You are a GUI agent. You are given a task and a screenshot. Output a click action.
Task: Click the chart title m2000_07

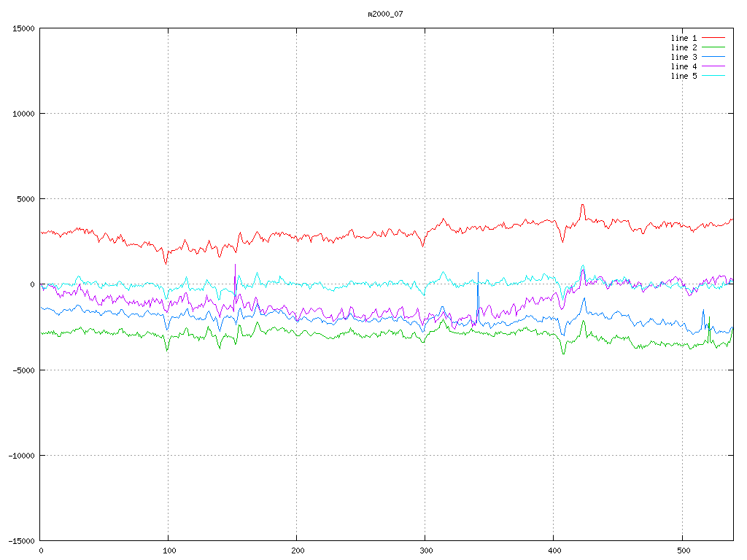click(385, 14)
